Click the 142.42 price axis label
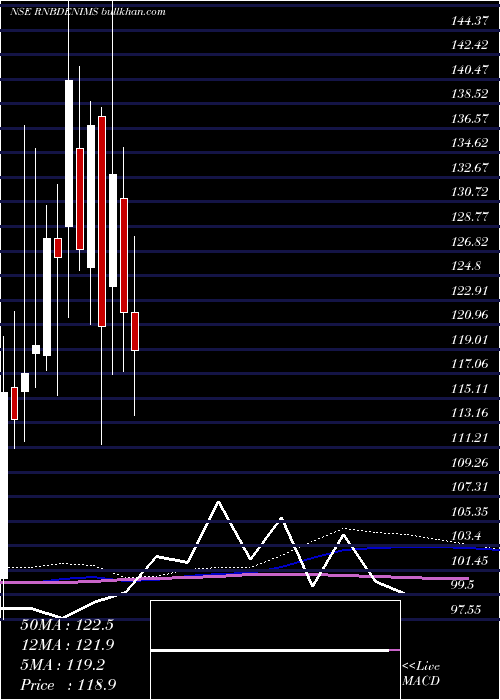500x700 pixels. (x=471, y=45)
